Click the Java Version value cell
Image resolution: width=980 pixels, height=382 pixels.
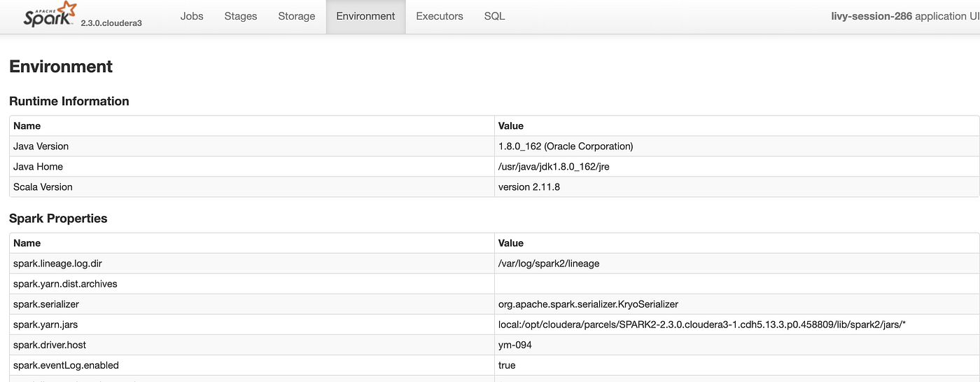click(566, 146)
